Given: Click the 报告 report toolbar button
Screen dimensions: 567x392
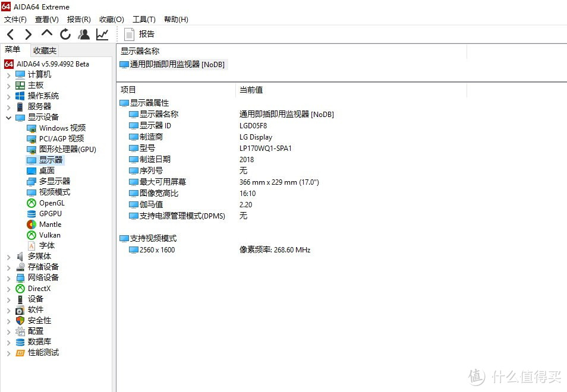Looking at the screenshot, I should click(139, 34).
